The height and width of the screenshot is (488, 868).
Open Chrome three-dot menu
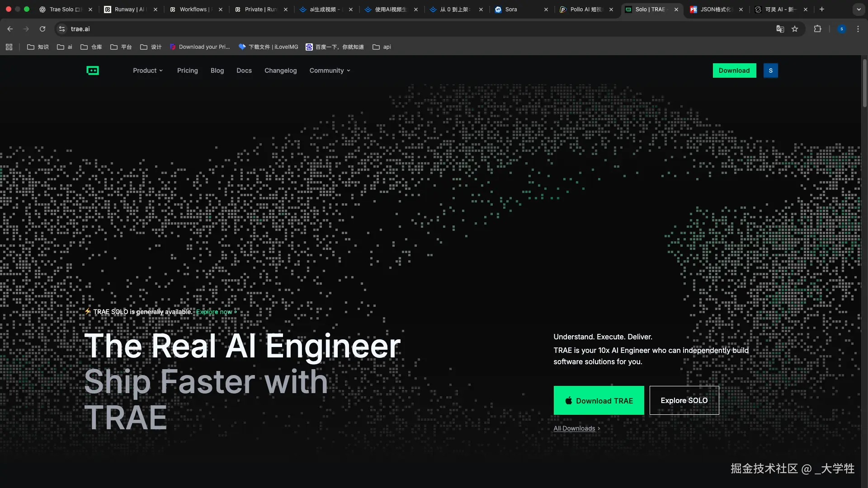click(858, 29)
